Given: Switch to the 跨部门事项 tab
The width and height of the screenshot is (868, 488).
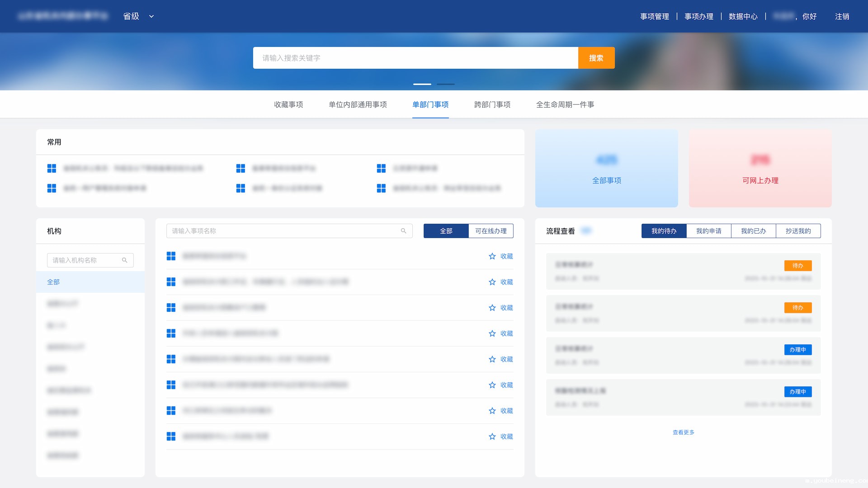Looking at the screenshot, I should (492, 104).
